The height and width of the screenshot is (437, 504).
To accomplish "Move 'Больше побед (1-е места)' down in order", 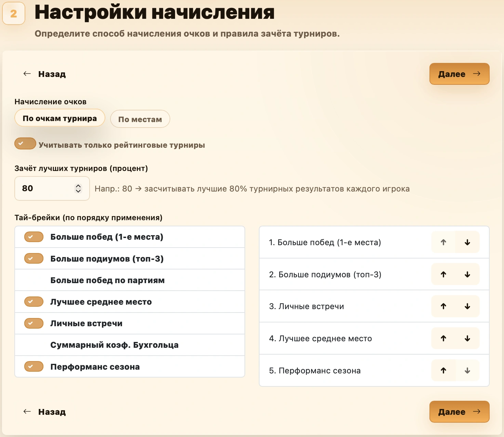I will pyautogui.click(x=467, y=242).
